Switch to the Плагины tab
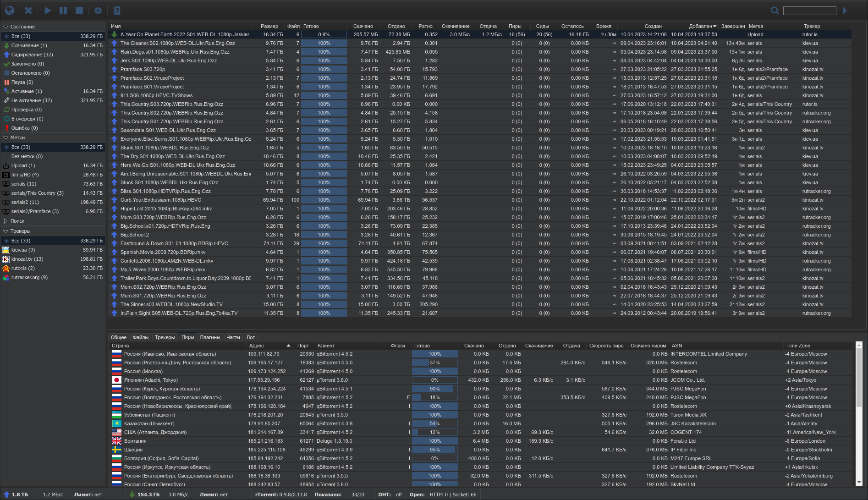 pos(210,337)
